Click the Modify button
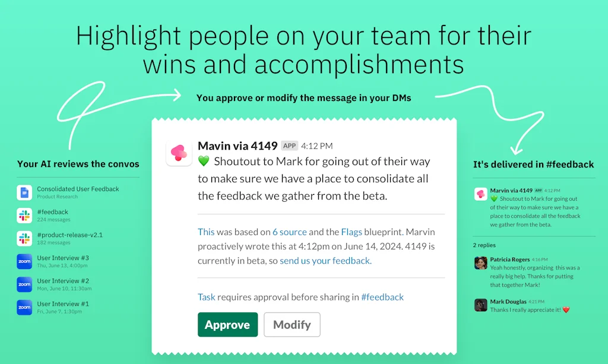The image size is (608, 364). coord(292,325)
